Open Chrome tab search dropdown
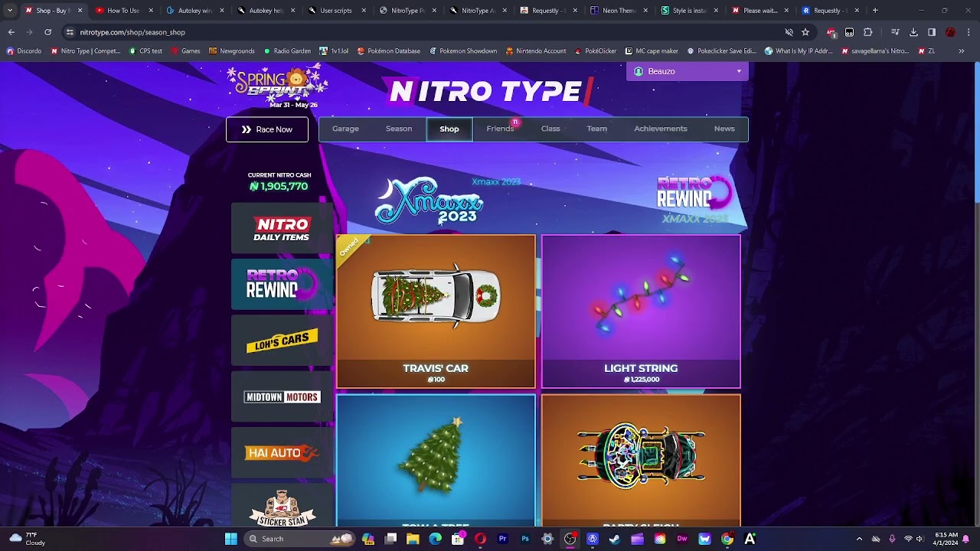The height and width of the screenshot is (551, 980). coord(9,10)
